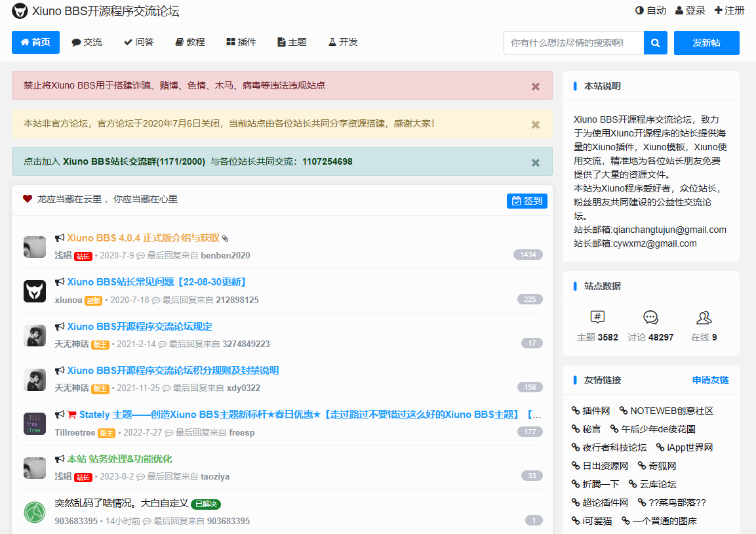
Task: Open the 插件 nav item
Action: pyautogui.click(x=241, y=43)
